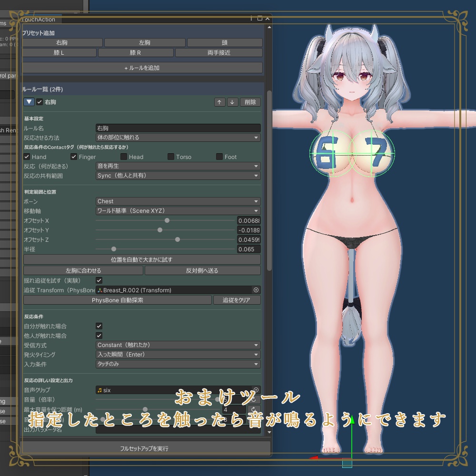Screen dimensions: 476x476
Task: Open object picker for 音声クリップ
Action: click(256, 390)
